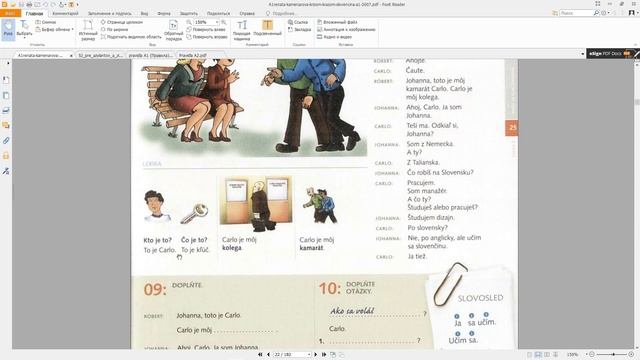Image resolution: width=640 pixels, height=360 pixels.
Task: Fit page width (По ширине)
Action: [114, 29]
